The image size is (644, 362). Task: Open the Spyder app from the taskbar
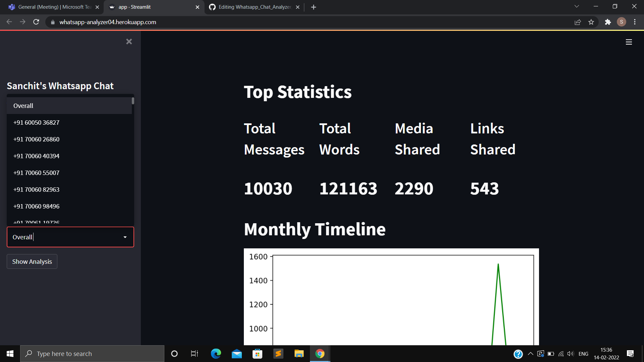278,353
